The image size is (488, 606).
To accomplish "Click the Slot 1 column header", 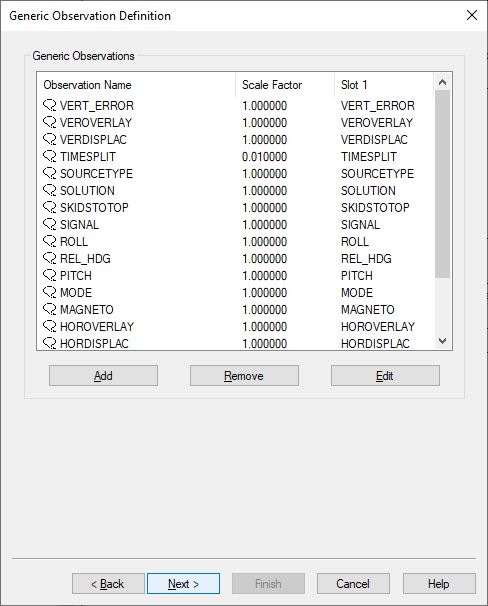I will (x=384, y=85).
